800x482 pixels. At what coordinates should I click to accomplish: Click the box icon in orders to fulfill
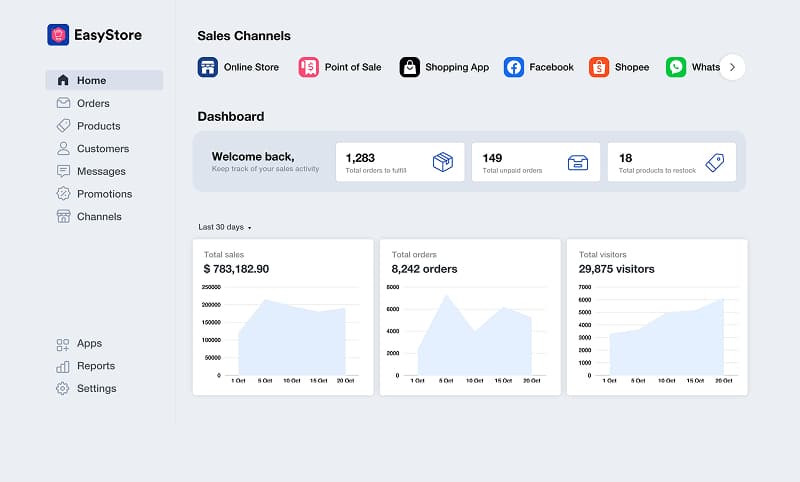pos(443,162)
